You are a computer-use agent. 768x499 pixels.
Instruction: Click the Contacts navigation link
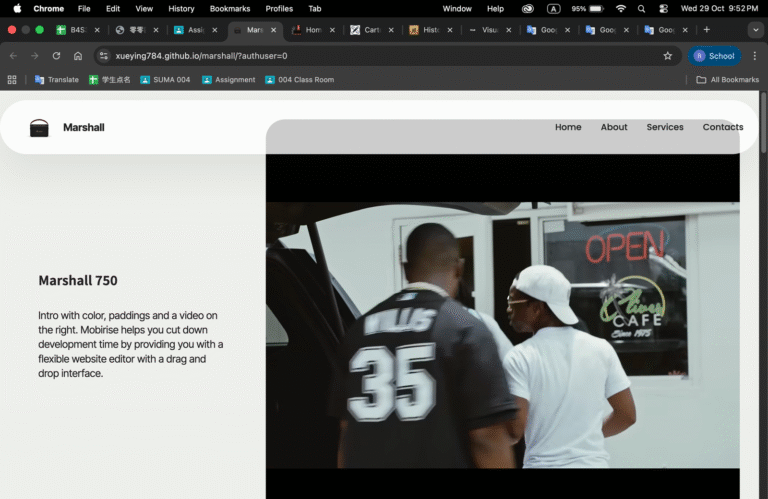coord(722,127)
